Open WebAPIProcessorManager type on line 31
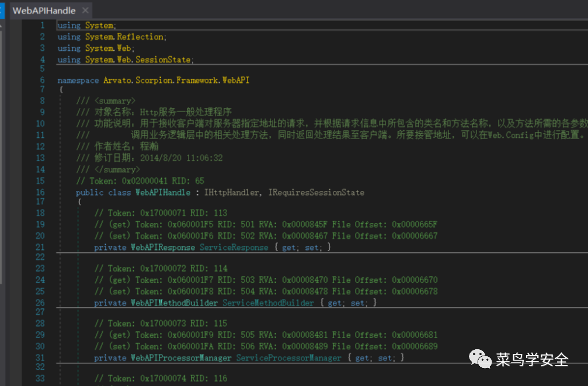The height and width of the screenshot is (386, 588). (x=181, y=358)
